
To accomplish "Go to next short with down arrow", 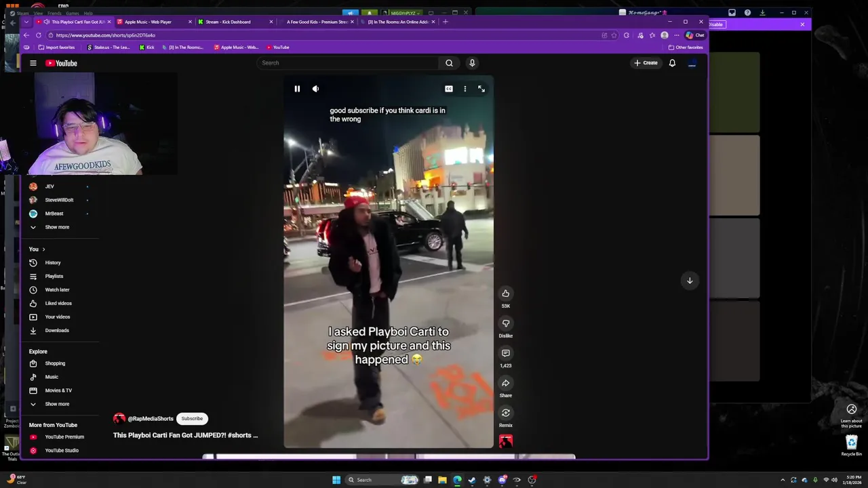I will tap(690, 281).
